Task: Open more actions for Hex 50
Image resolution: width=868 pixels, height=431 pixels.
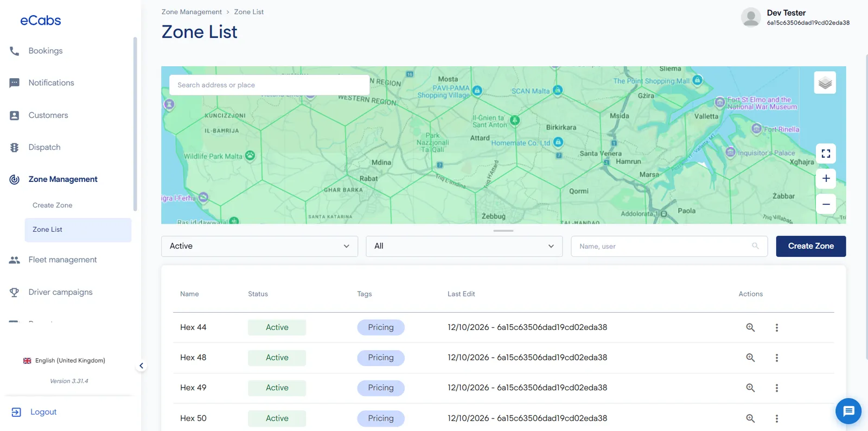Action: point(776,419)
